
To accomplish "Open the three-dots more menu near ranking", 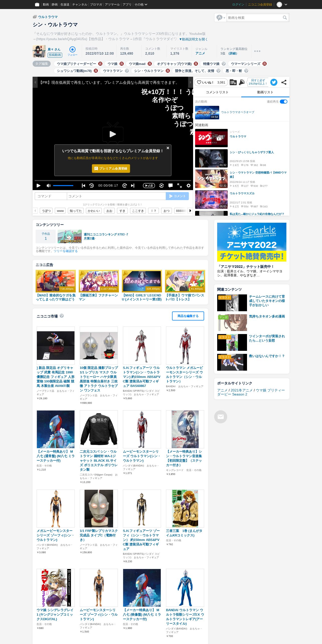I will [x=257, y=51].
